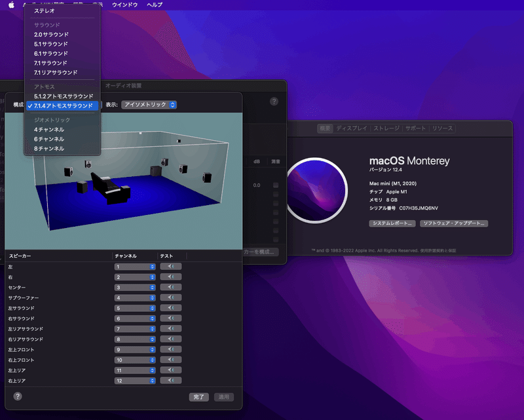
Task: Click the 使用許諾契約と保証 link
Action: pos(438,250)
